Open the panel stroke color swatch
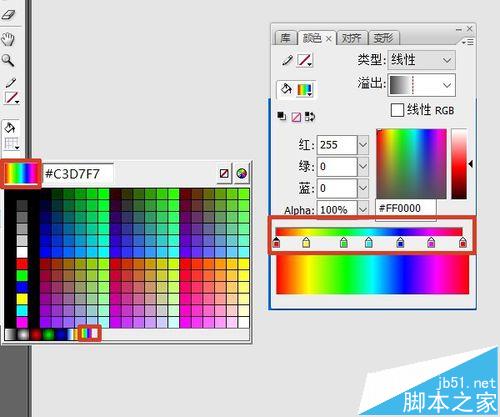Viewport: 500px width, 417px height. [x=305, y=61]
